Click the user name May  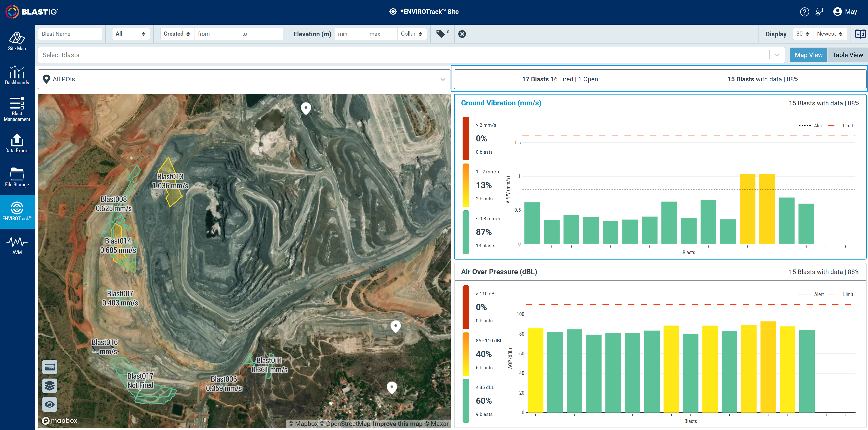click(851, 12)
